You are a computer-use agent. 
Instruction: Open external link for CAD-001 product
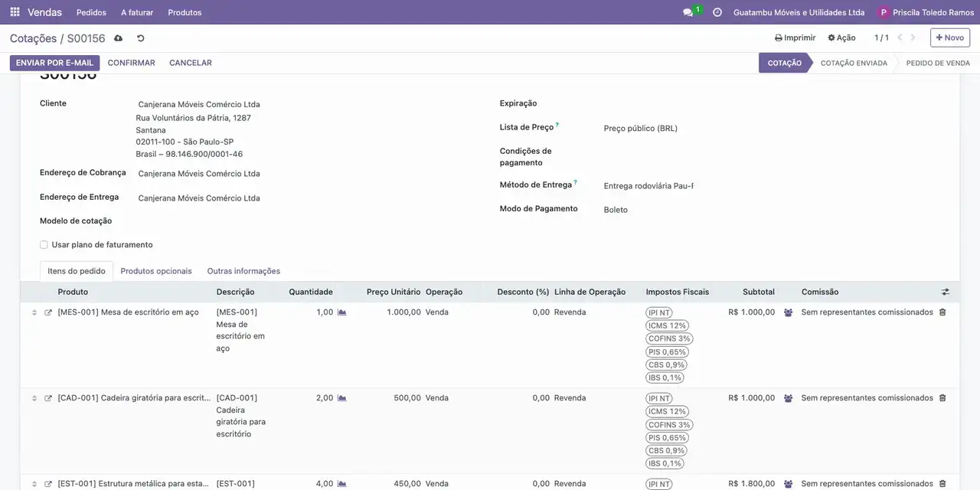[48, 398]
